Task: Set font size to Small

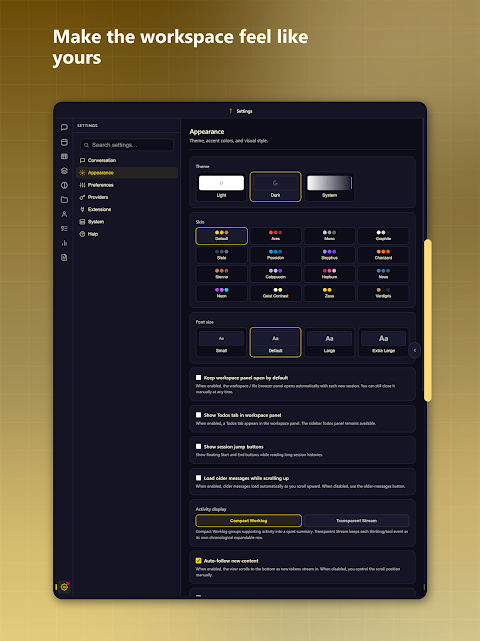Action: (221, 342)
